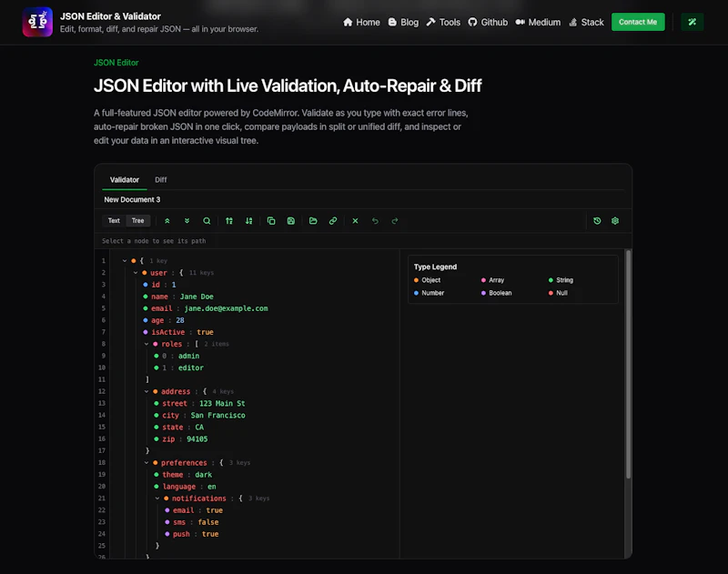Select the isActive node

point(178,332)
